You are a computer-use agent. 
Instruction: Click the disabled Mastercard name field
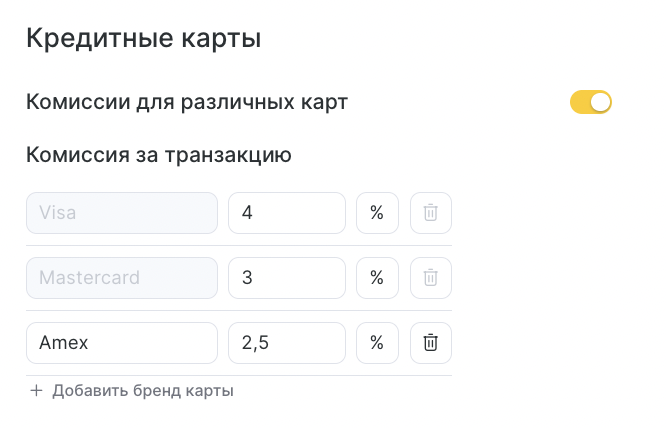122,278
